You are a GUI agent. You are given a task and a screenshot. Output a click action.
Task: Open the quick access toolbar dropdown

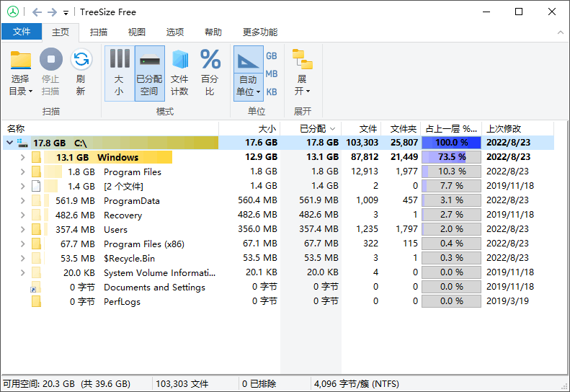(66, 13)
